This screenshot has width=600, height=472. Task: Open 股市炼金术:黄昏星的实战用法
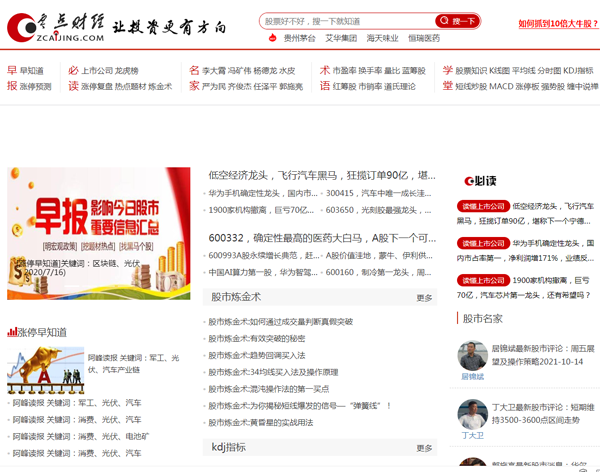coord(261,423)
